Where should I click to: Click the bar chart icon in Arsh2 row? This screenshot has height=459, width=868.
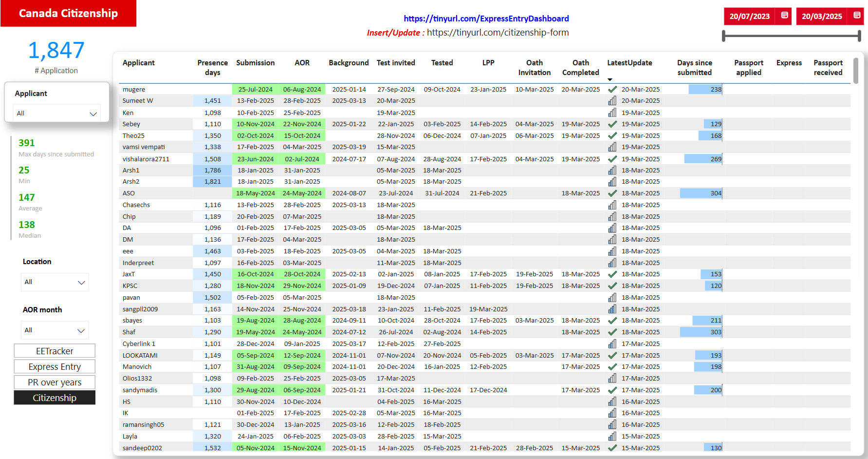(x=612, y=181)
